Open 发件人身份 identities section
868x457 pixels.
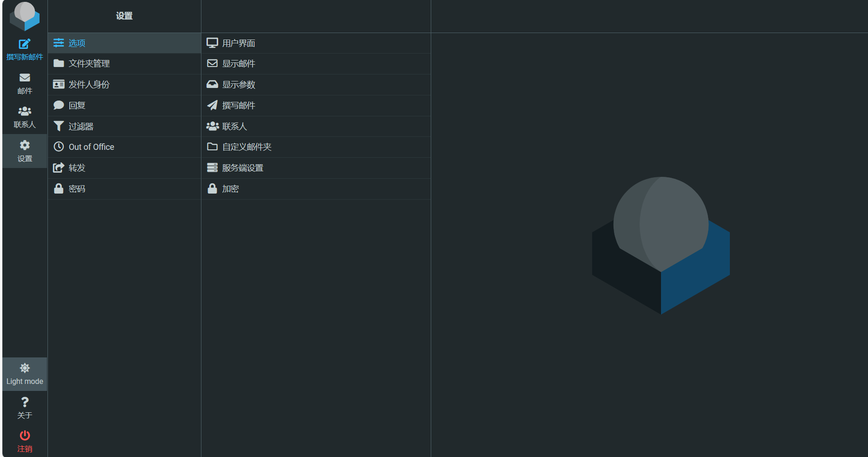(x=89, y=85)
